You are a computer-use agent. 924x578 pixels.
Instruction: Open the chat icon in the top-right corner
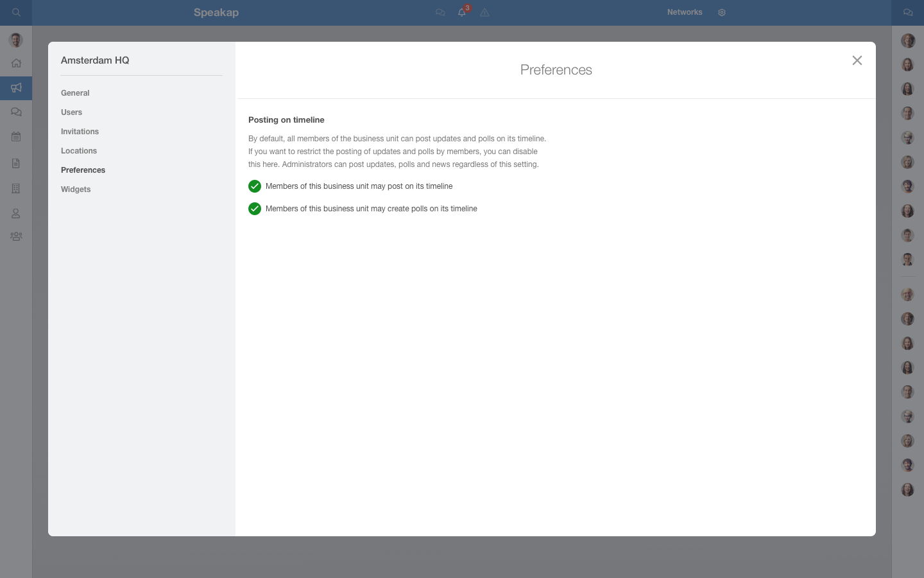point(908,12)
